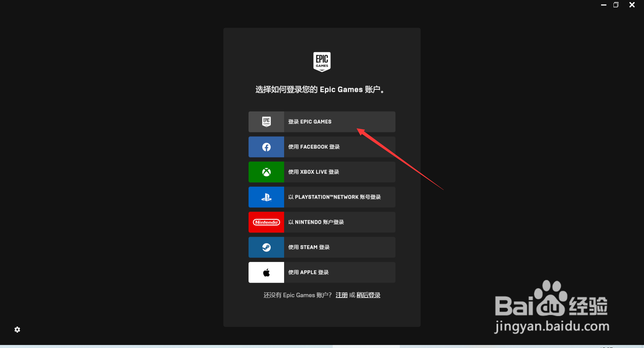Restore down the launcher window

click(616, 5)
